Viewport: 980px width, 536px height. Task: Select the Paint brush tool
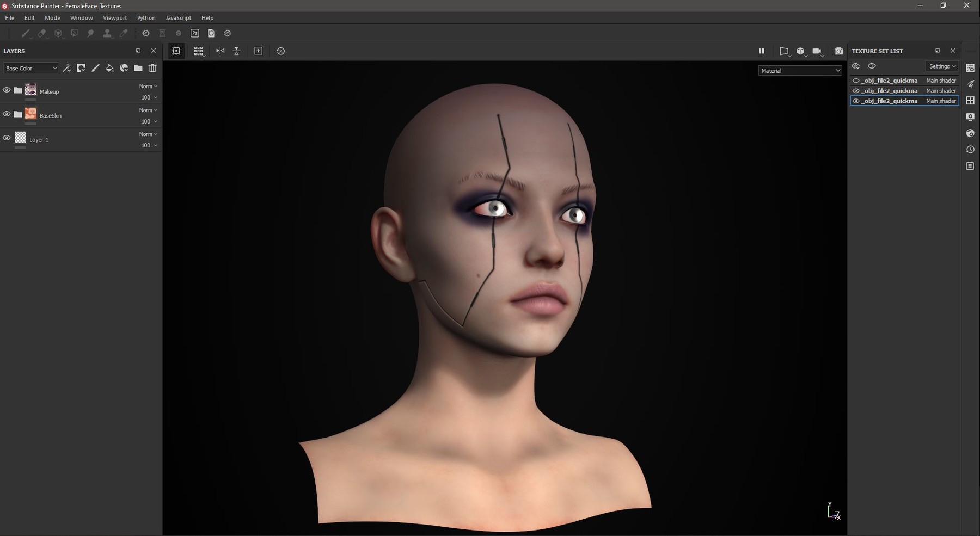[26, 33]
